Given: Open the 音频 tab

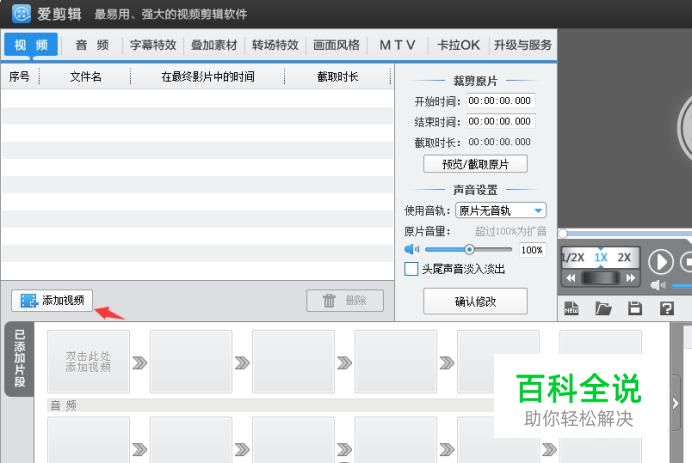Looking at the screenshot, I should [92, 45].
